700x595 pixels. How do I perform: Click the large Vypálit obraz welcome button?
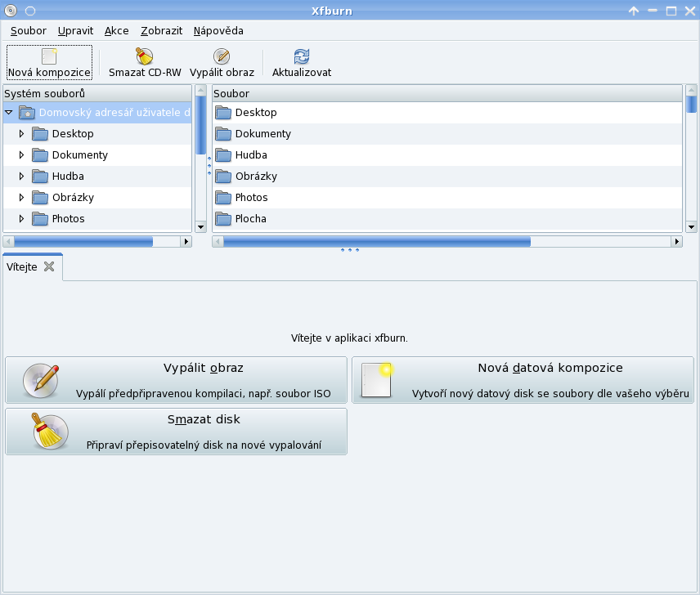(x=177, y=380)
